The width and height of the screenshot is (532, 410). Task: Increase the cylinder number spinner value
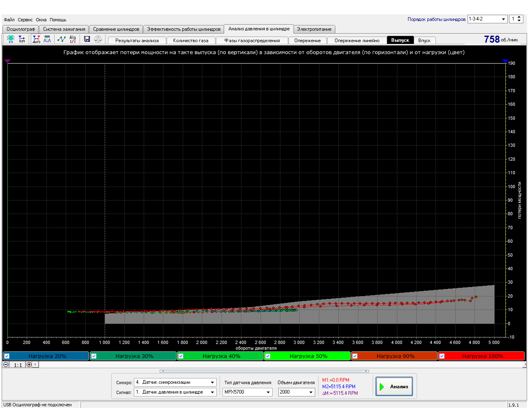[519, 17]
